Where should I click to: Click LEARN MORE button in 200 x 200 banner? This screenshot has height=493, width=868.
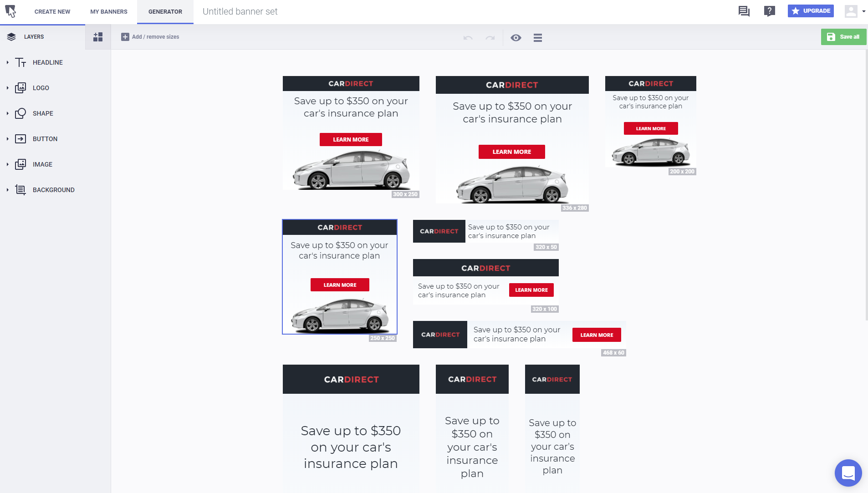pyautogui.click(x=651, y=128)
